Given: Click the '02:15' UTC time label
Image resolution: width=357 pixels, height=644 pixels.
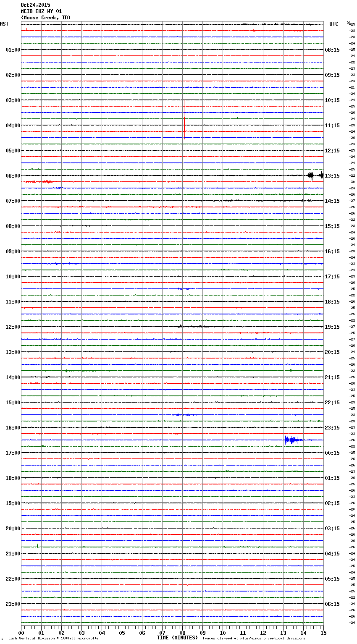Looking at the screenshot, I should 332,503.
